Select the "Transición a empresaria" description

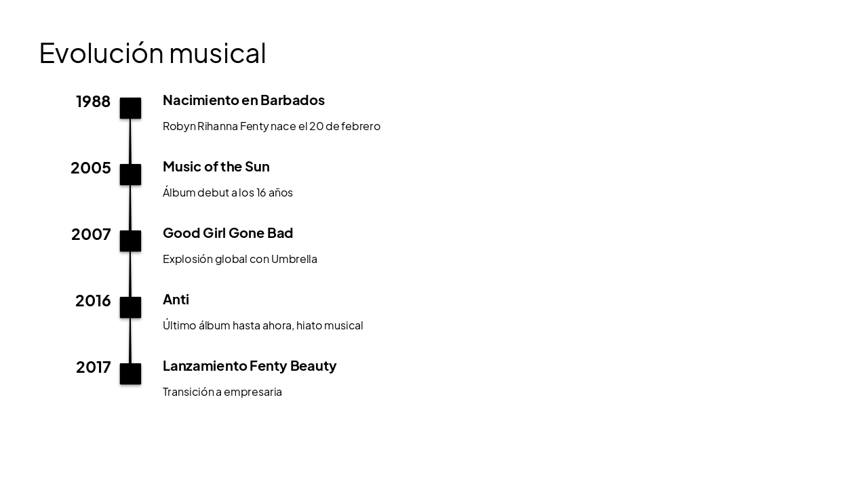[x=222, y=392]
